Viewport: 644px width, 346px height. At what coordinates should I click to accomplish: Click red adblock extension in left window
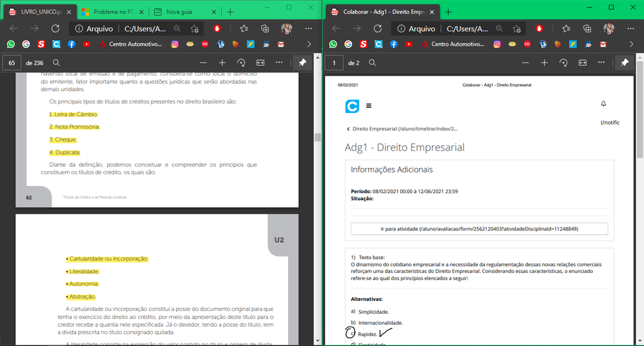pos(217,28)
